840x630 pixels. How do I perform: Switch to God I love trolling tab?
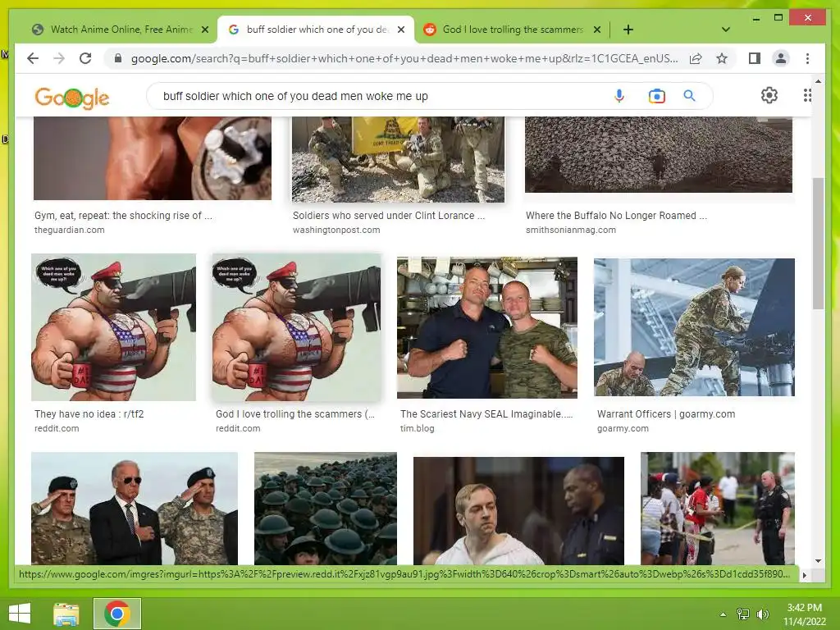pyautogui.click(x=512, y=30)
